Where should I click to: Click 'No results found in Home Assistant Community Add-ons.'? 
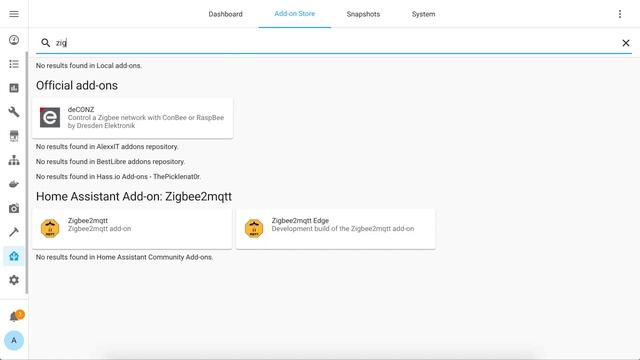tap(124, 257)
